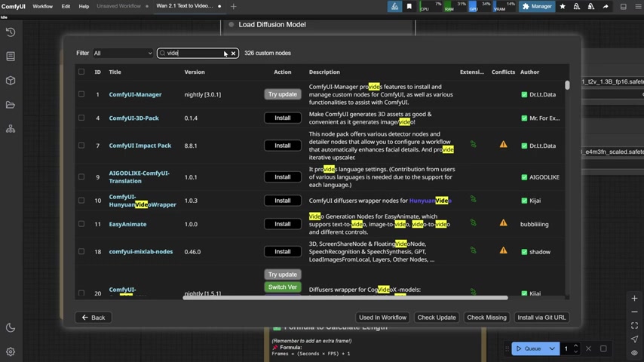This screenshot has height=362, width=644.
Task: Open the node library list sidebar icon
Action: (11, 57)
